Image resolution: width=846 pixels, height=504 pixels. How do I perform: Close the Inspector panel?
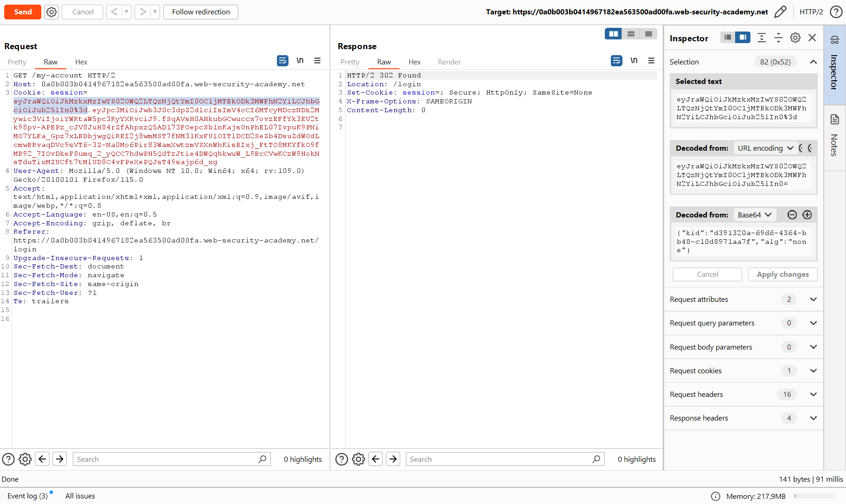(x=812, y=38)
